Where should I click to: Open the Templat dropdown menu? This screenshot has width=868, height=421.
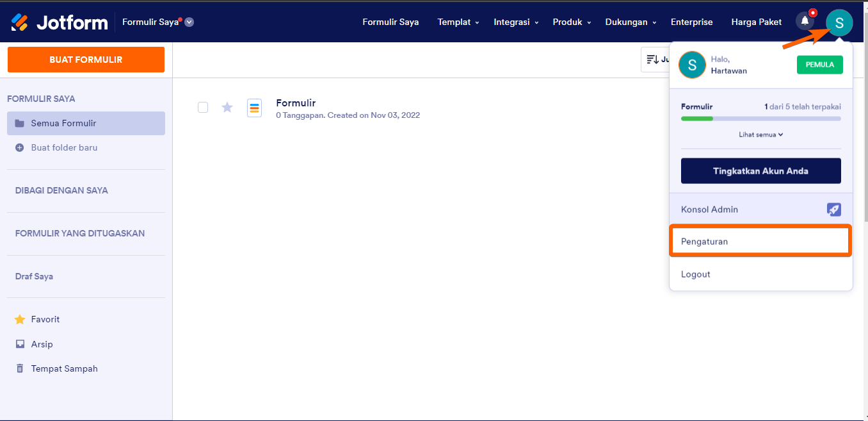[458, 22]
